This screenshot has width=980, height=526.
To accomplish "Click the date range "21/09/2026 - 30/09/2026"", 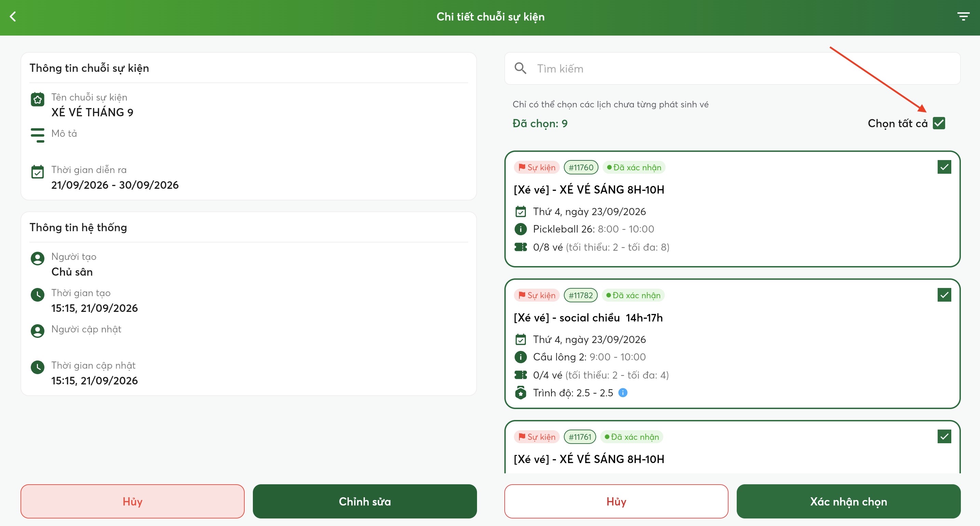I will [115, 185].
